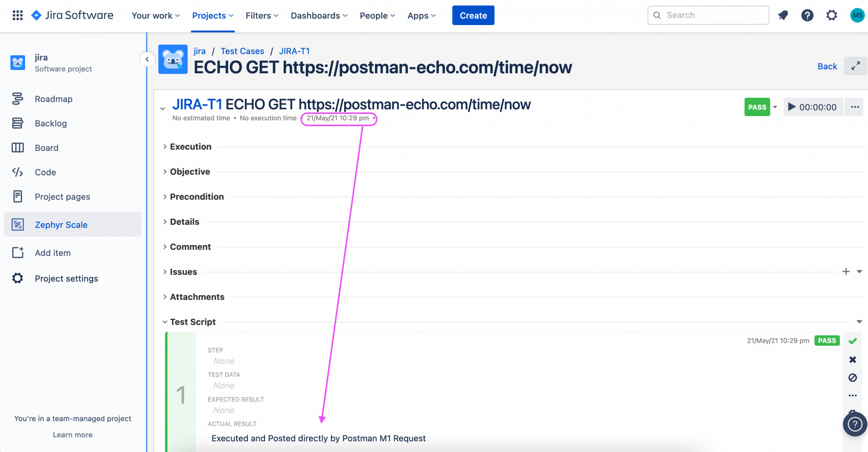
Task: Click the Add item plus icon
Action: coord(17,252)
